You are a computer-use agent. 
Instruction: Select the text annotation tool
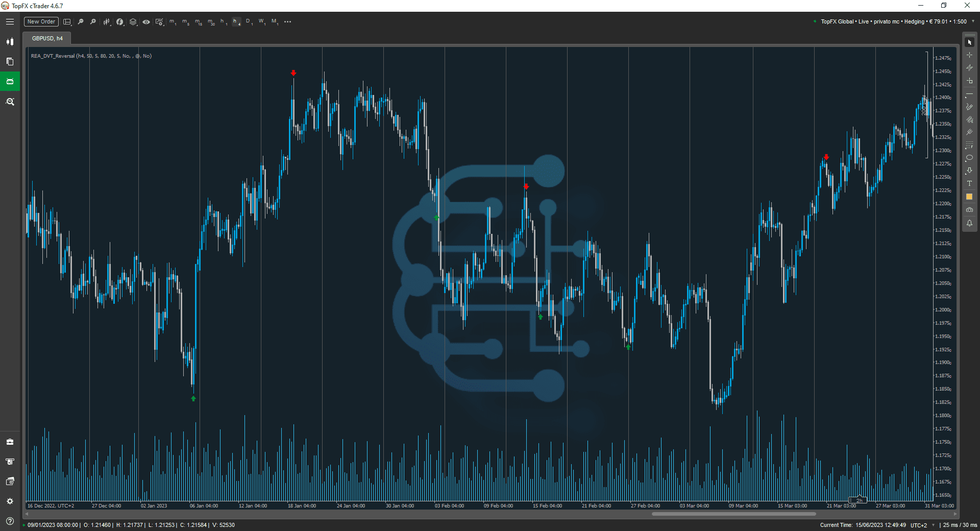[969, 184]
